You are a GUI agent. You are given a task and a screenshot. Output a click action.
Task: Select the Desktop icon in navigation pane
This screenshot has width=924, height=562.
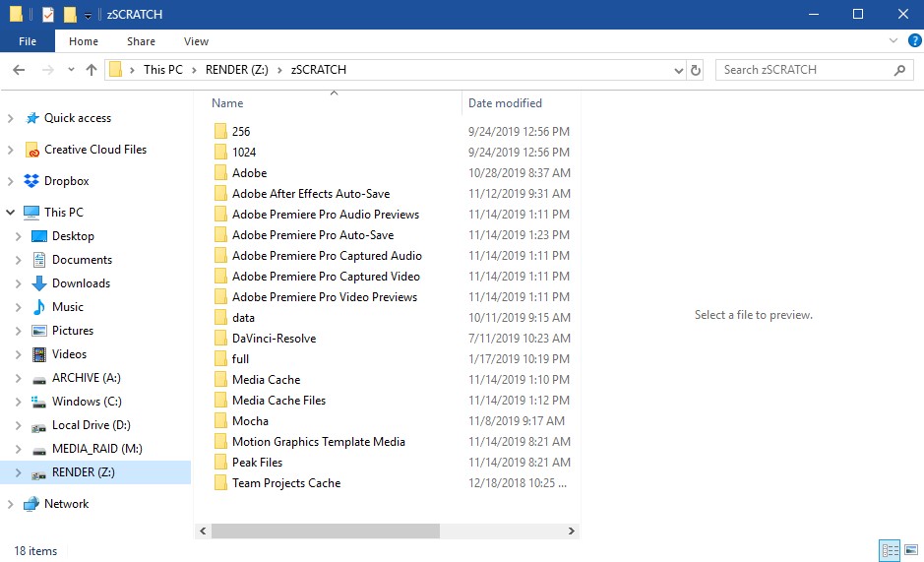coord(39,236)
